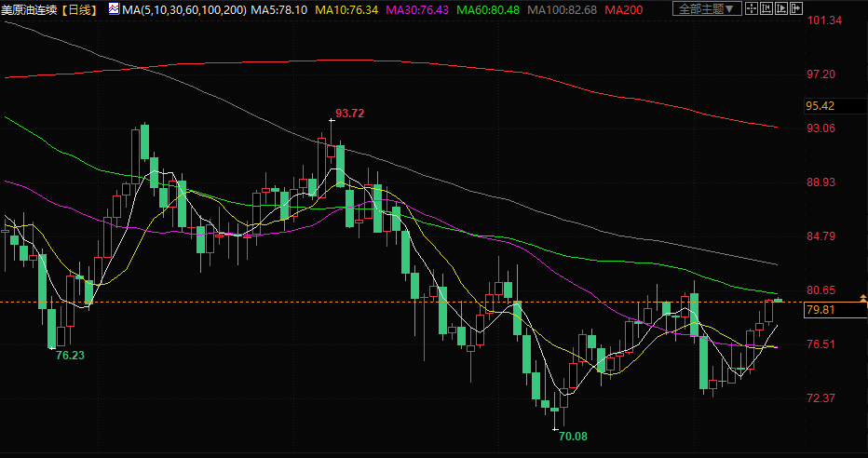Click the 美原油连续 instrument title

coord(30,9)
